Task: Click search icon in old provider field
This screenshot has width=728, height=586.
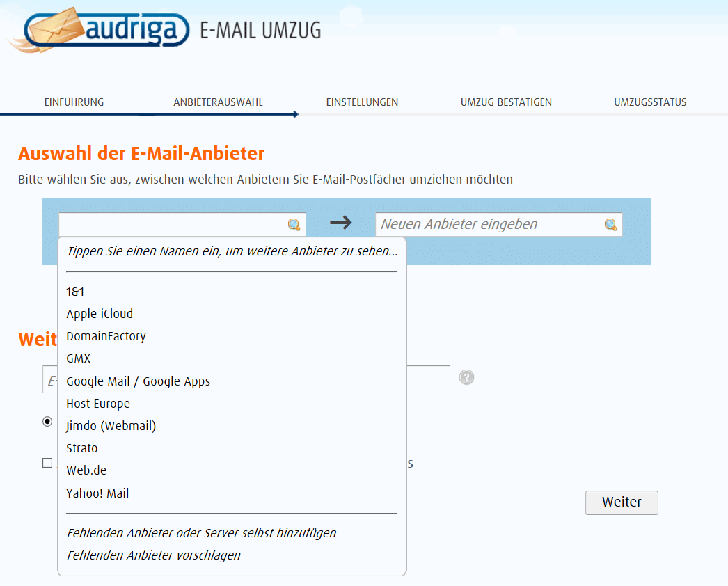Action: click(x=294, y=225)
